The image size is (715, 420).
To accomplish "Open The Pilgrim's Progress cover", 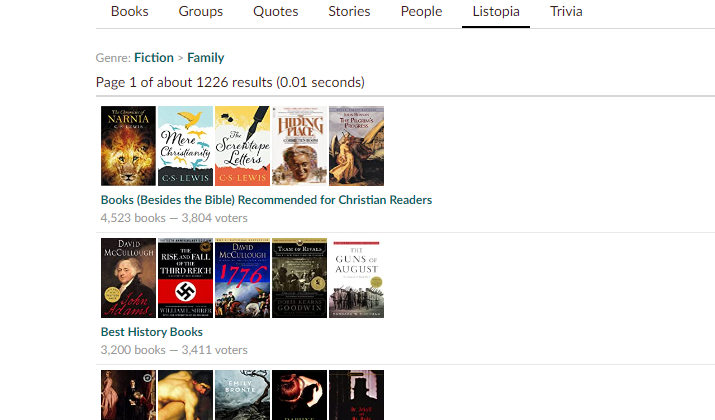I will pyautogui.click(x=356, y=146).
